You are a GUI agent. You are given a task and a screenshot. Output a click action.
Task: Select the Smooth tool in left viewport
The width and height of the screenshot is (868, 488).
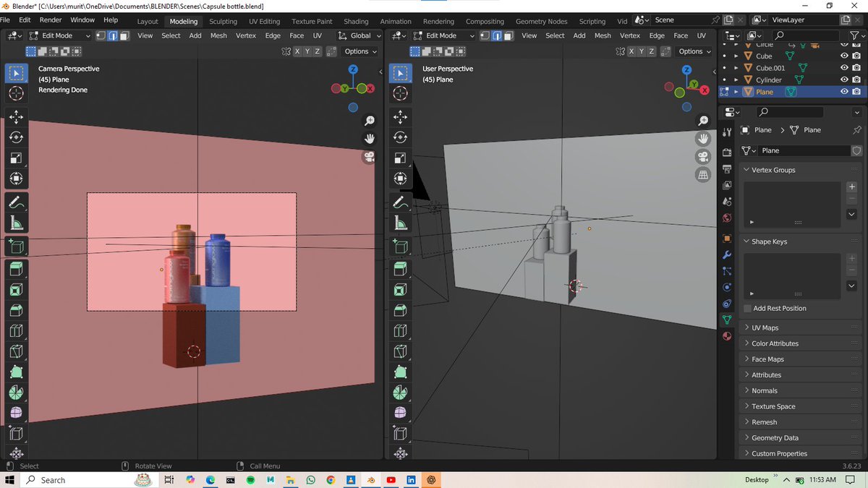pos(16,413)
